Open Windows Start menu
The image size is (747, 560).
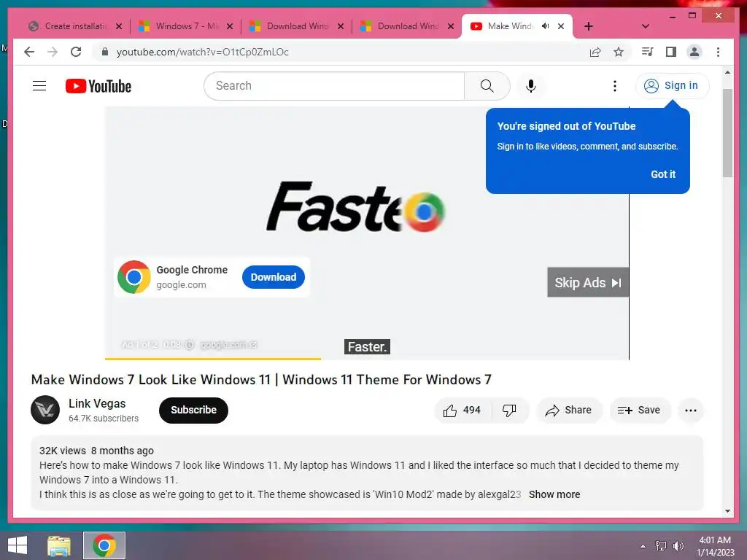pyautogui.click(x=18, y=545)
